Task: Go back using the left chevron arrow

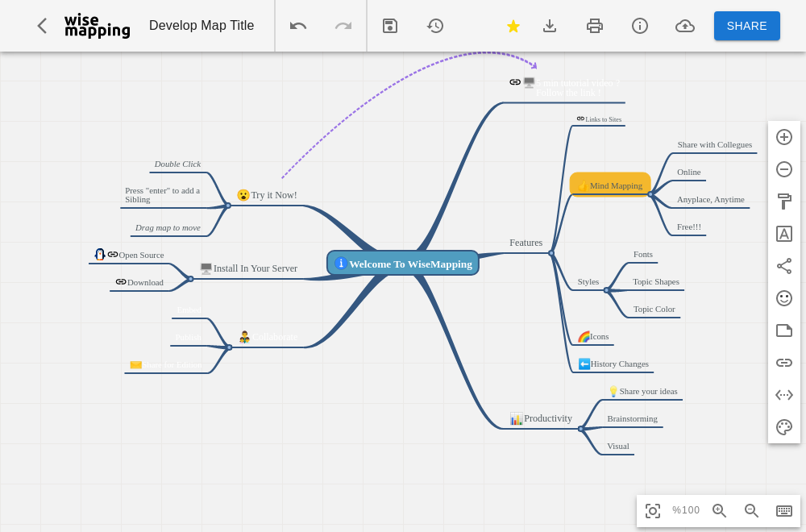Action: (x=42, y=26)
